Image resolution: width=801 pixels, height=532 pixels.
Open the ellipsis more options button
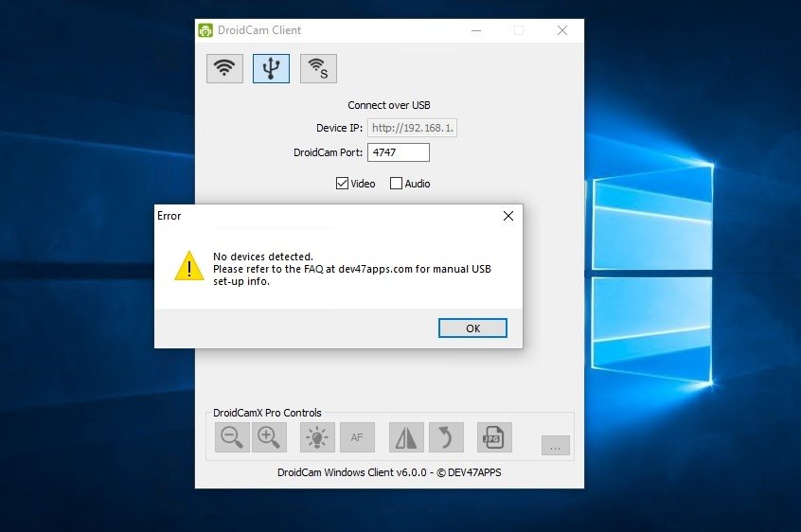point(555,445)
